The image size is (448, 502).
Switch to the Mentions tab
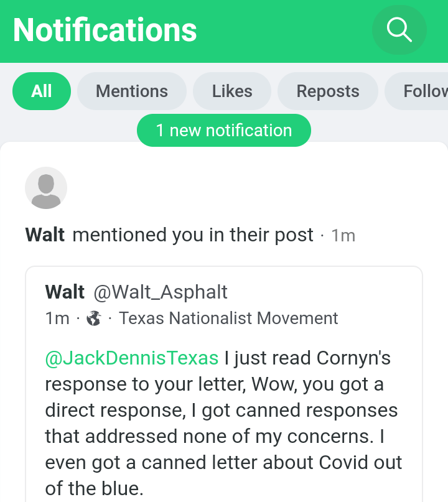click(132, 91)
